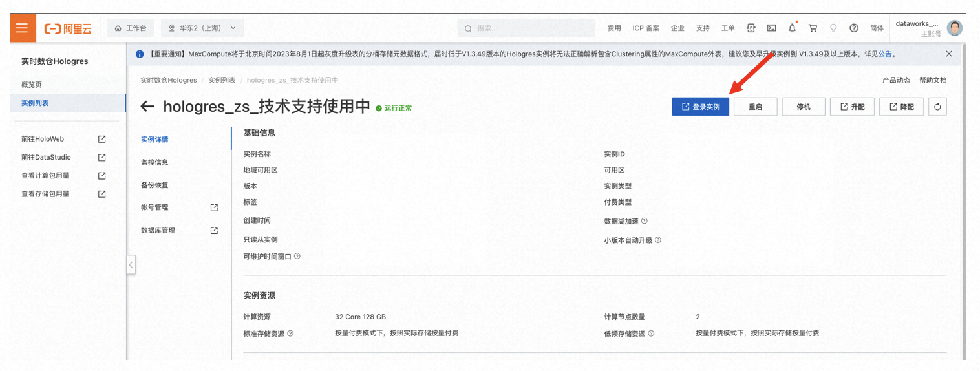Click the 登录实例 button

point(701,107)
